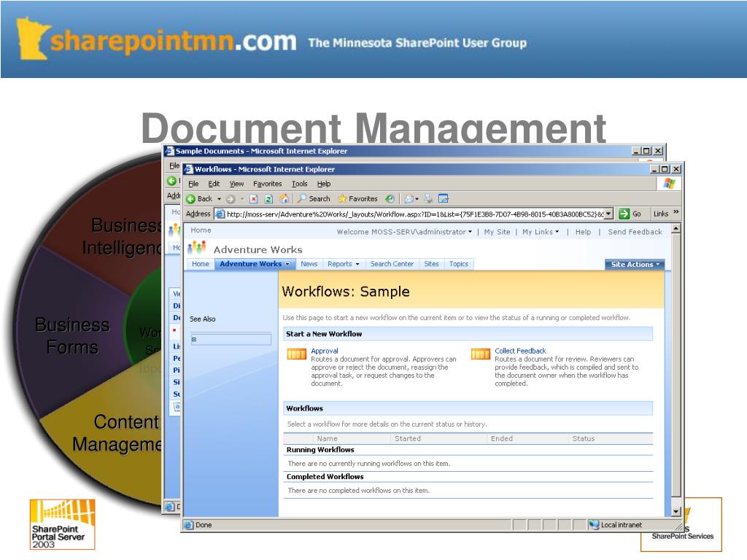Switch to the News tab
The height and width of the screenshot is (560, 747).
(309, 264)
